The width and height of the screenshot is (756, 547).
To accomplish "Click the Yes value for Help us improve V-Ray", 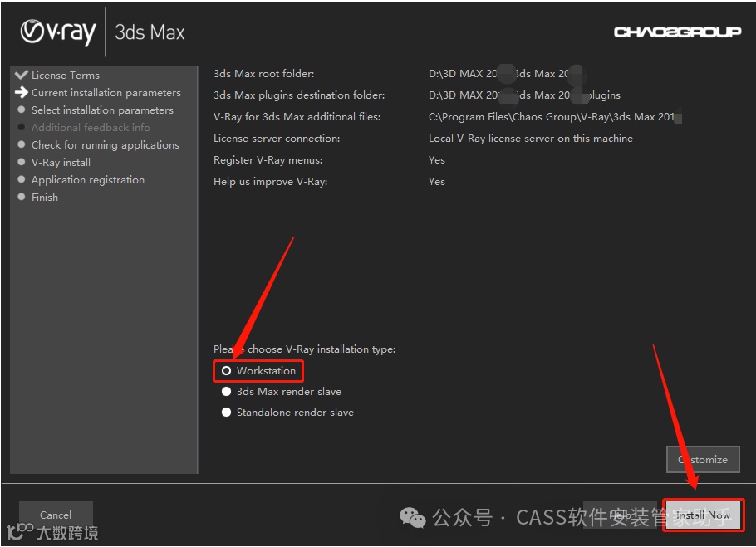I will 437,182.
